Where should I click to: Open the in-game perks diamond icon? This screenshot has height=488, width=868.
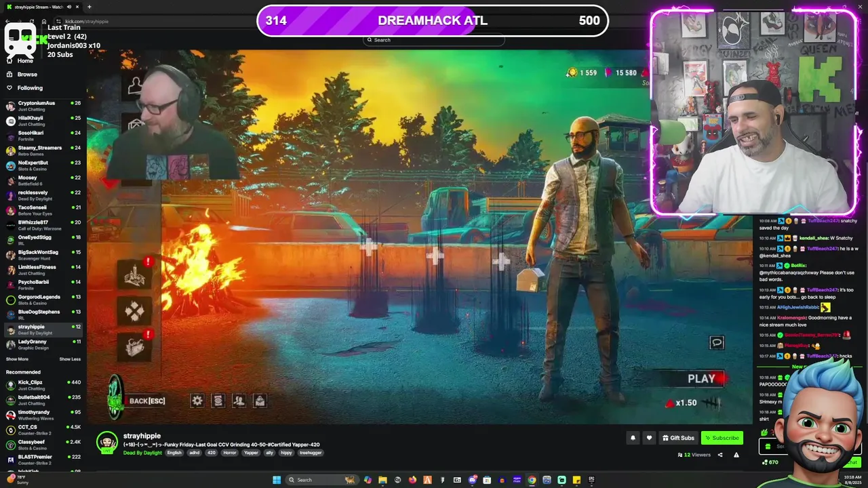pyautogui.click(x=135, y=311)
